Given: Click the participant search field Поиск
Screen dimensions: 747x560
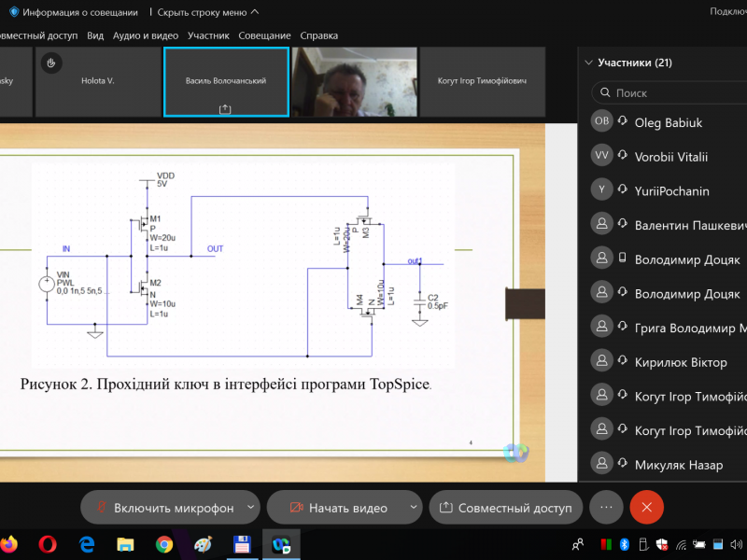Looking at the screenshot, I should [x=672, y=93].
